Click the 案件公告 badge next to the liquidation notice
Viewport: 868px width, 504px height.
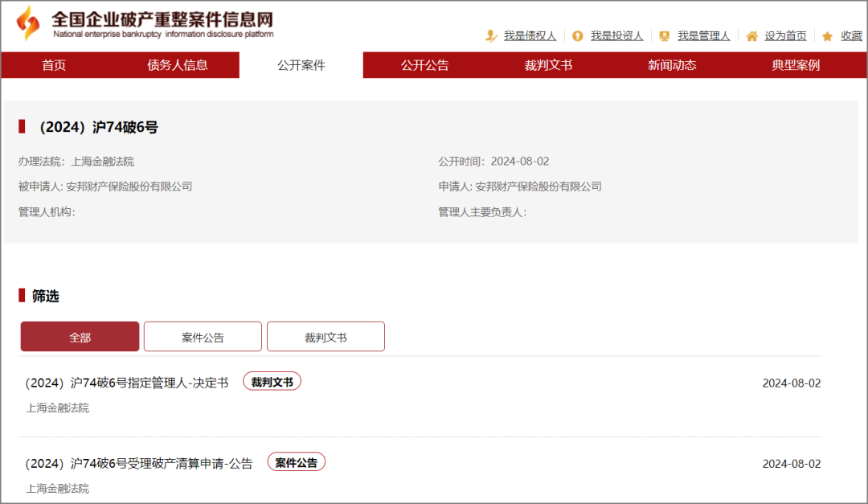pyautogui.click(x=296, y=461)
